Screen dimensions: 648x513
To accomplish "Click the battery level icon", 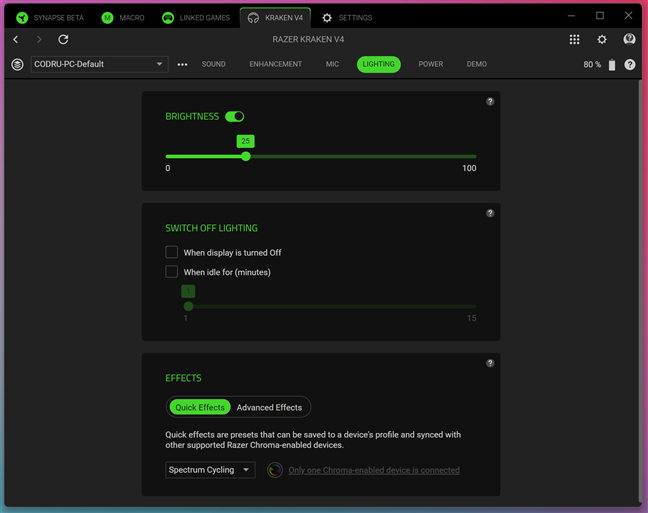I will pos(612,65).
